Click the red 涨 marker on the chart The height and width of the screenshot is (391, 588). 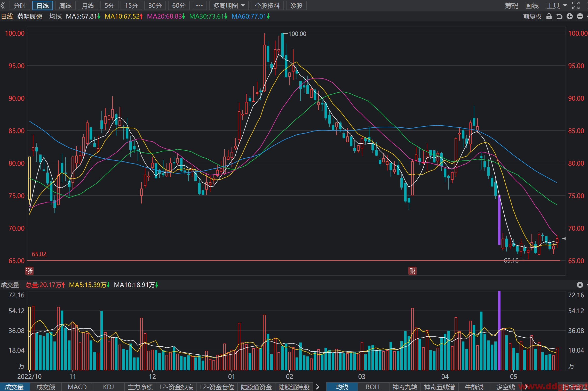29,271
